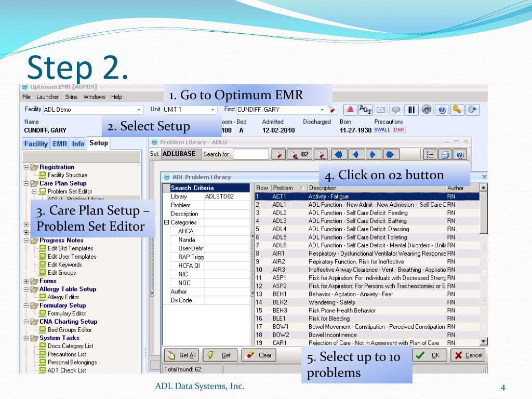Select Edit Std Templates tree item
This screenshot has width=532, height=399.
pyautogui.click(x=70, y=248)
